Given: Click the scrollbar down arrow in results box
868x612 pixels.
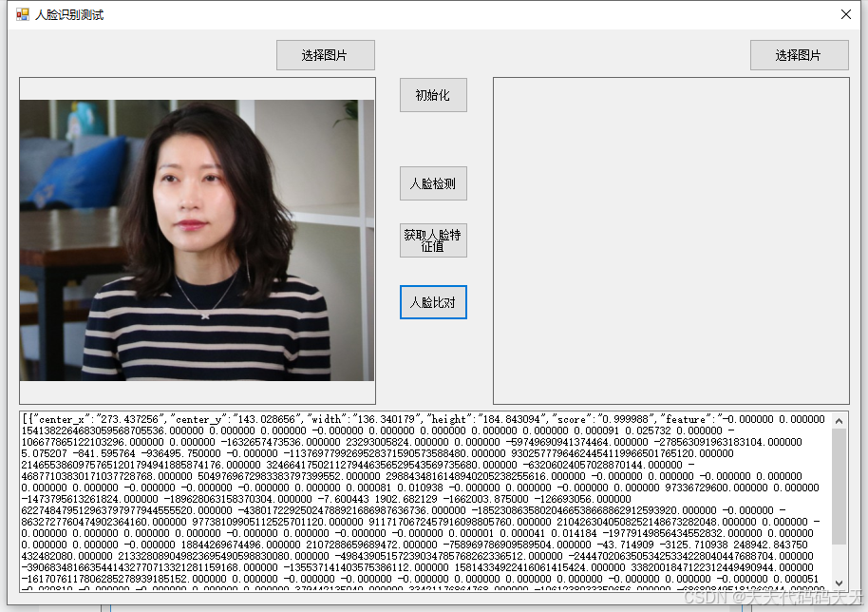Looking at the screenshot, I should pos(839,583).
